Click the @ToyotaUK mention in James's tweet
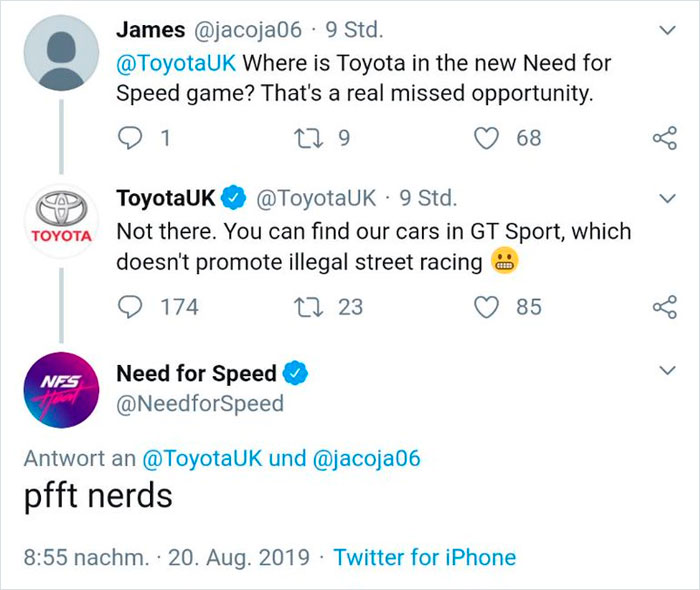This screenshot has height=590, width=700. 176,64
